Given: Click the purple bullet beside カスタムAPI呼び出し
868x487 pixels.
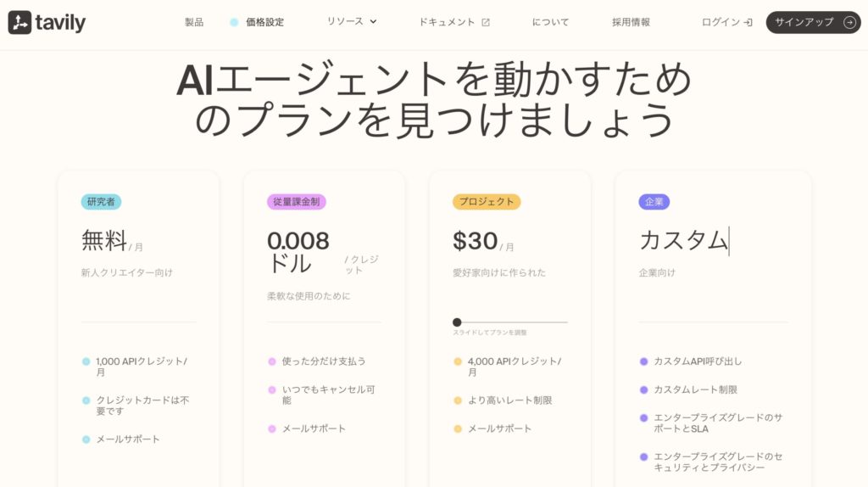Looking at the screenshot, I should point(643,361).
